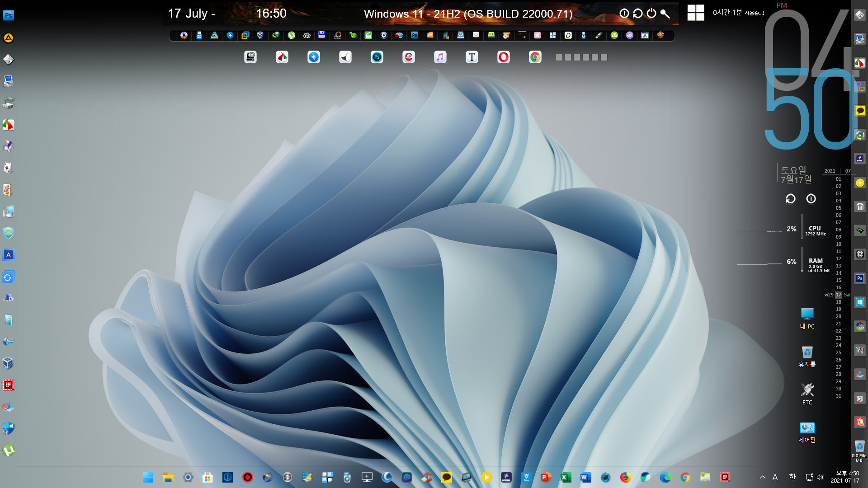This screenshot has height=488, width=868.
Task: Open the red AMD-style icon in left sidebar
Action: tap(9, 385)
